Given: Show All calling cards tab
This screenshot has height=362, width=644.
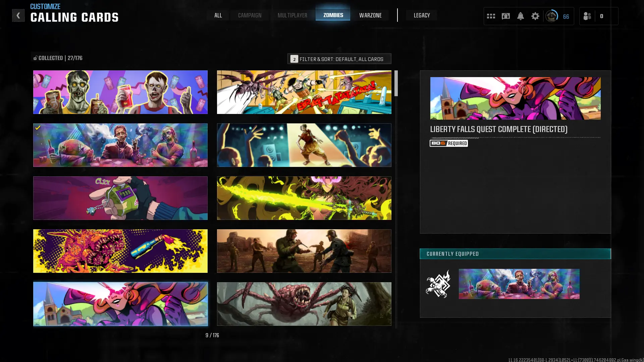Looking at the screenshot, I should click(x=218, y=15).
